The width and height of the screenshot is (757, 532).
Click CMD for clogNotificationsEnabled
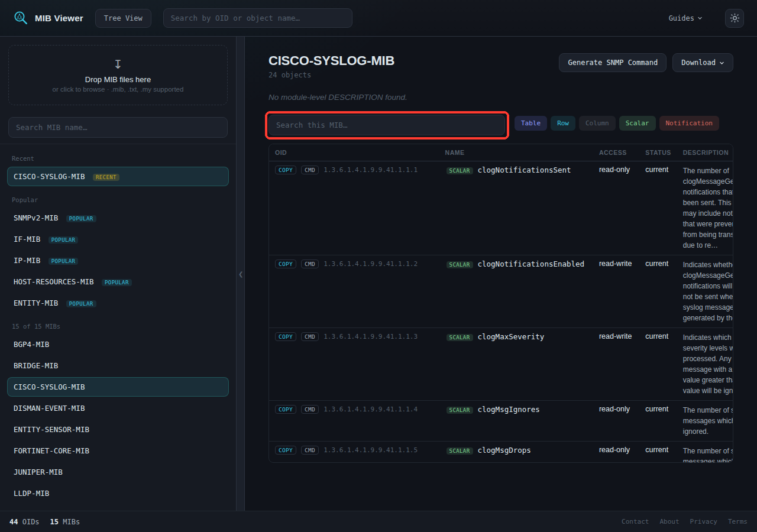(x=310, y=264)
